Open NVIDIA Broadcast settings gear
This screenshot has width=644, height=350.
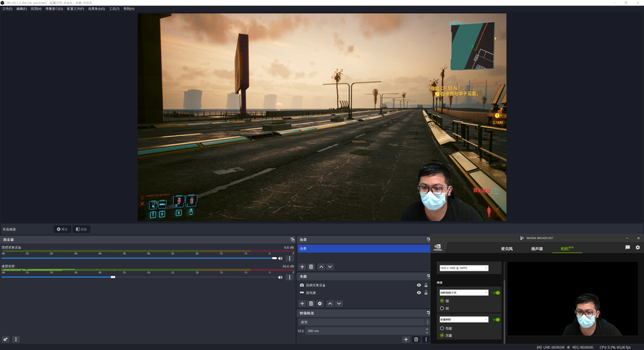point(638,248)
